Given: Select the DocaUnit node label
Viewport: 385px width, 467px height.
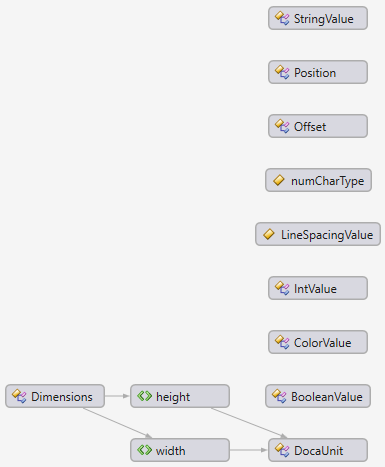Looking at the screenshot, I should pyautogui.click(x=318, y=451).
